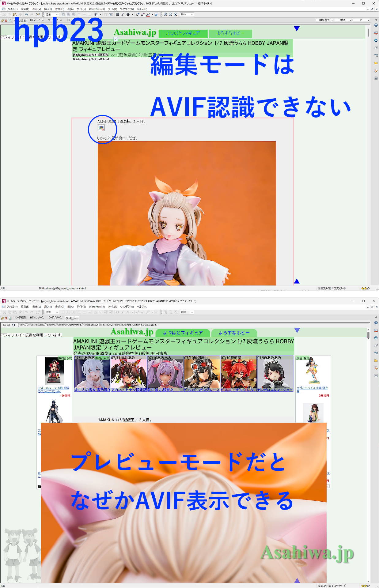Viewport: 379px width, 588px height.
Task: Zoom out with magnifier minus in top window
Action: click(x=171, y=15)
